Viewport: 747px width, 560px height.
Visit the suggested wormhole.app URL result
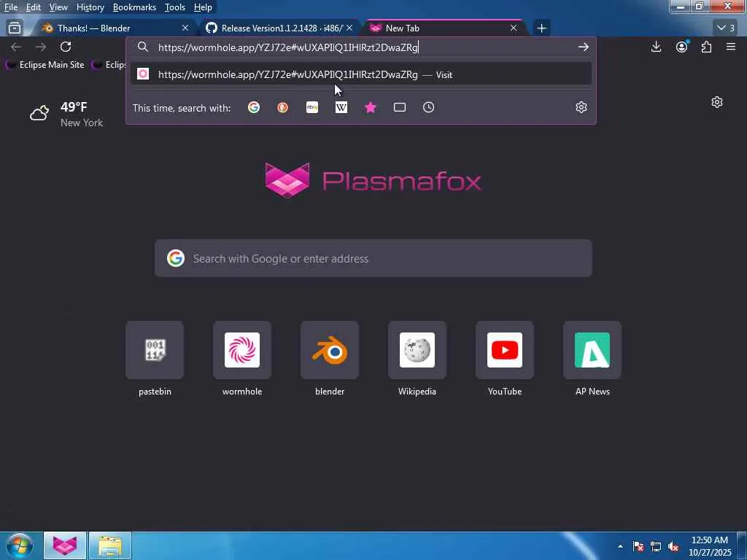(x=360, y=74)
